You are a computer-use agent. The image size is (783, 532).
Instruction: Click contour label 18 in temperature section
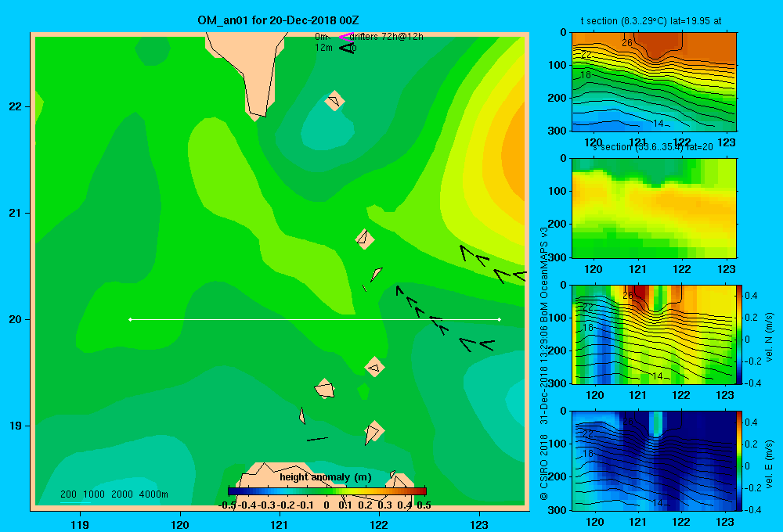pos(586,75)
